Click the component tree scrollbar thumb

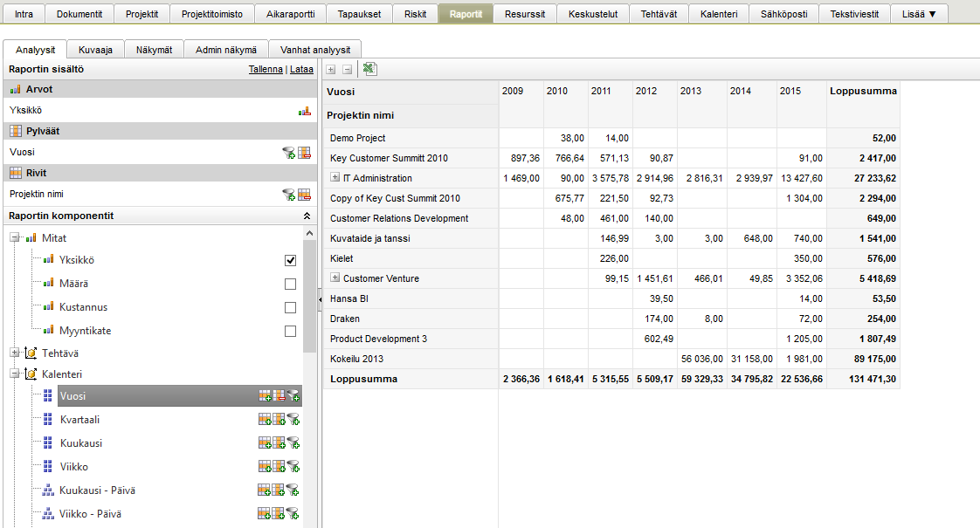[309, 296]
